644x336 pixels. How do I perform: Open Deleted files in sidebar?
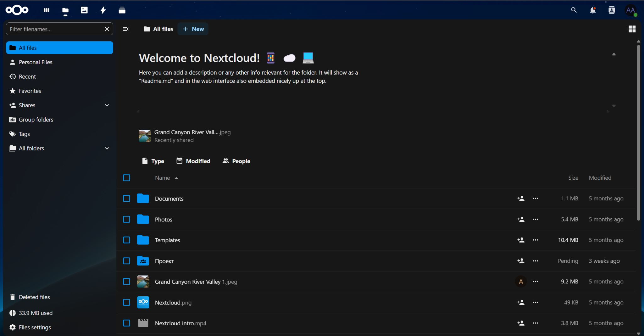coord(59,297)
